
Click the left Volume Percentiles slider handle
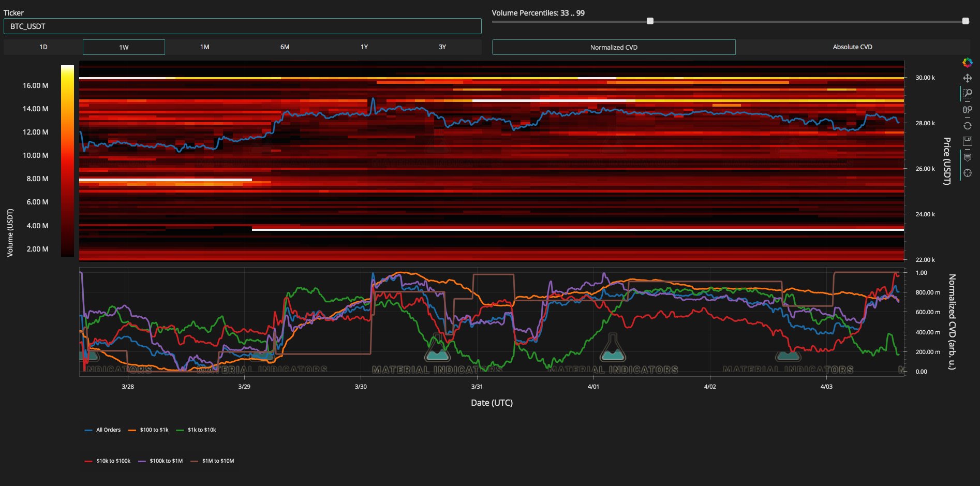650,21
